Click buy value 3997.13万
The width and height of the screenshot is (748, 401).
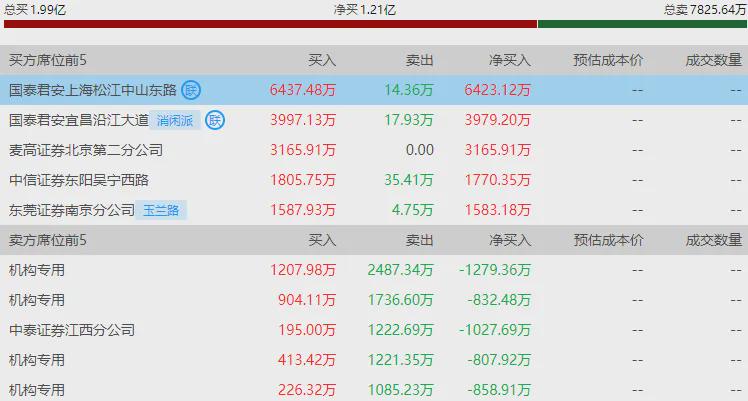[303, 120]
